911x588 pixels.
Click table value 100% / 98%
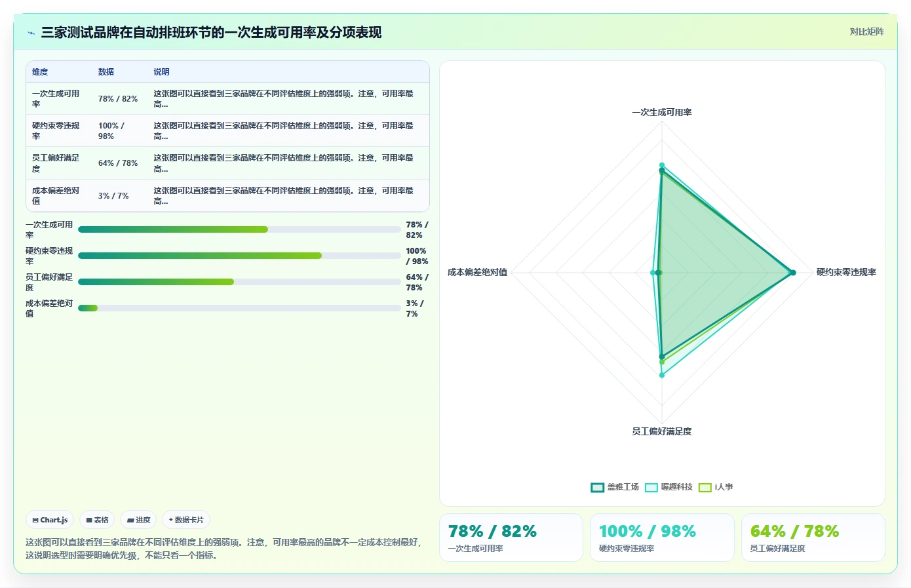(x=111, y=131)
